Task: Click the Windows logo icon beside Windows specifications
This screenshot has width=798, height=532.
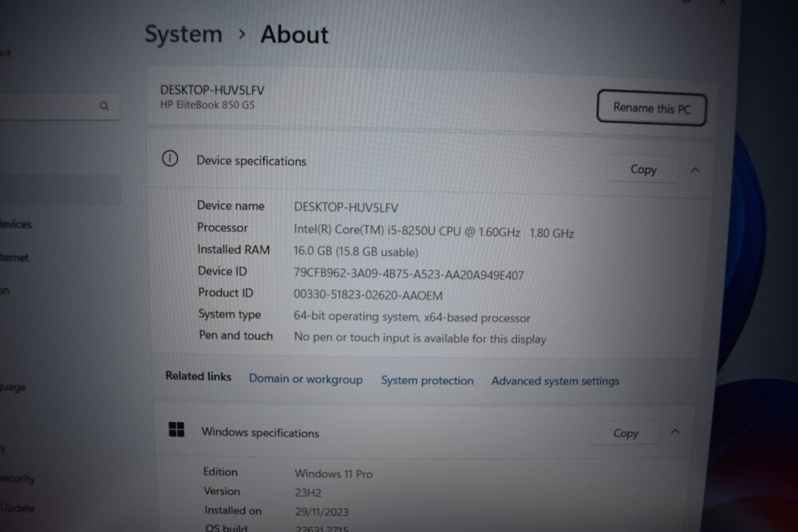Action: click(x=176, y=429)
